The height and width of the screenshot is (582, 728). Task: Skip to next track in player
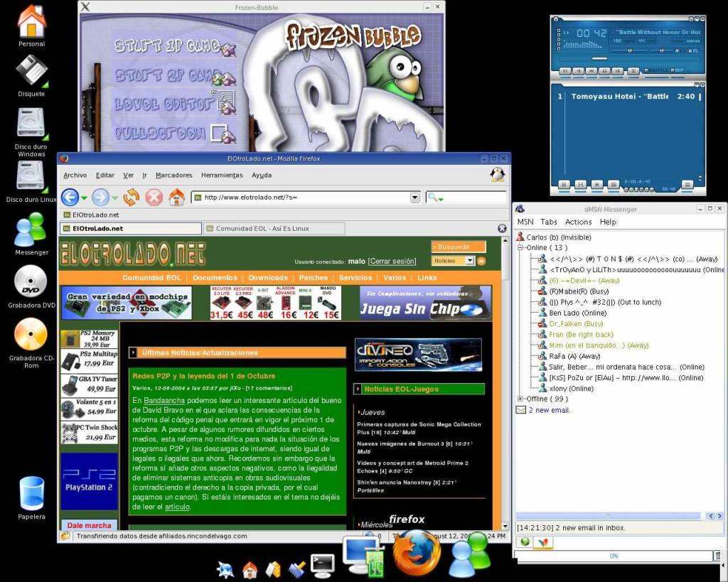618,71
